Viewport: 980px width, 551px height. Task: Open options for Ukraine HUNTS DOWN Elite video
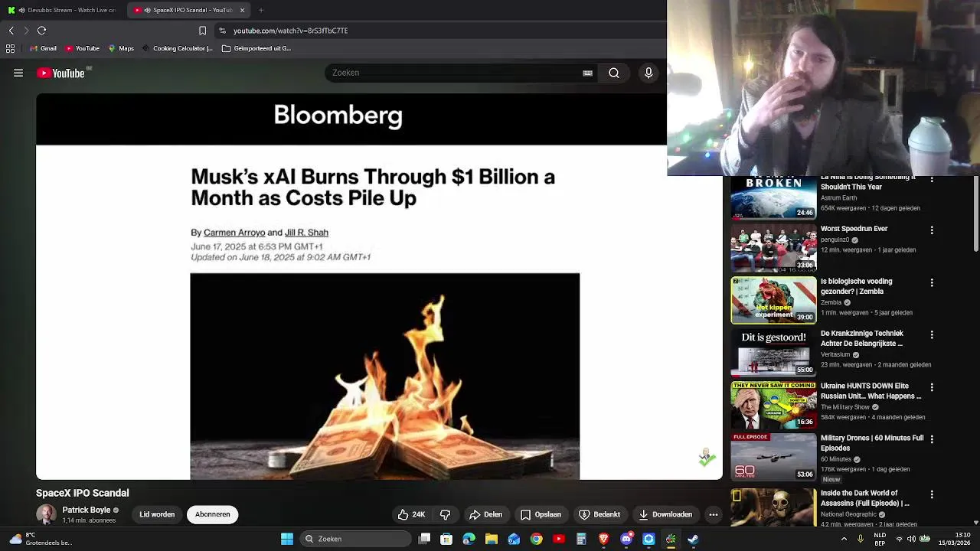coord(932,388)
